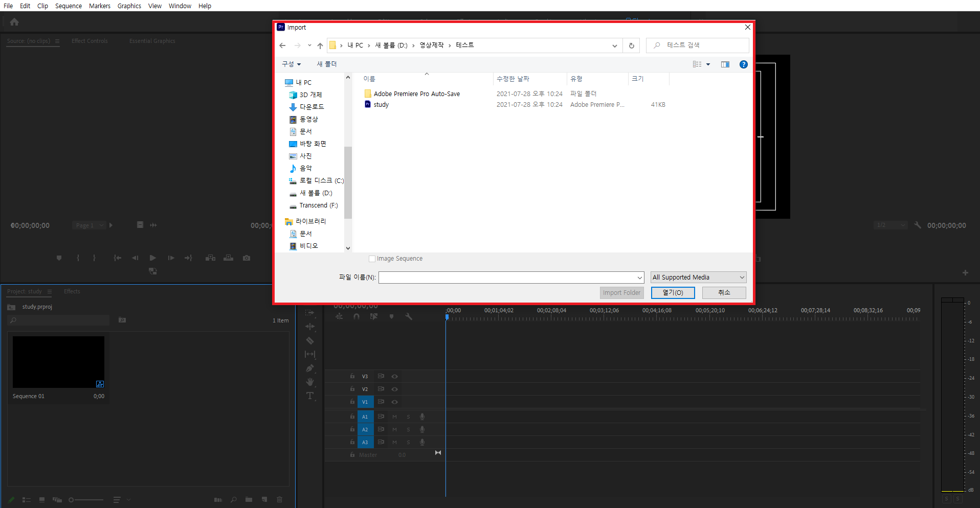980x508 pixels.
Task: Click trash icon in Project panel
Action: click(x=279, y=500)
